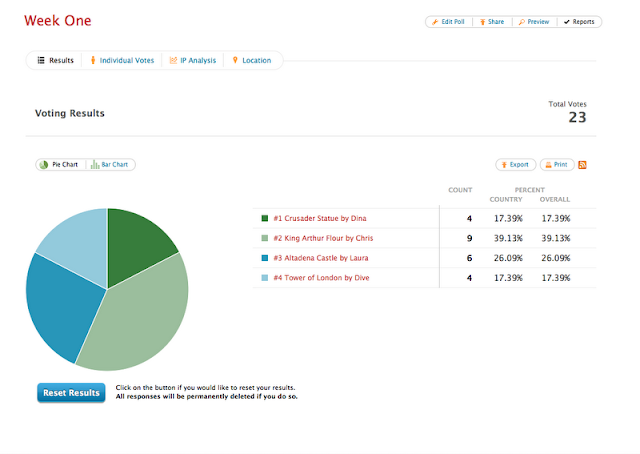Click the person icon for Individual Votes

[93, 60]
